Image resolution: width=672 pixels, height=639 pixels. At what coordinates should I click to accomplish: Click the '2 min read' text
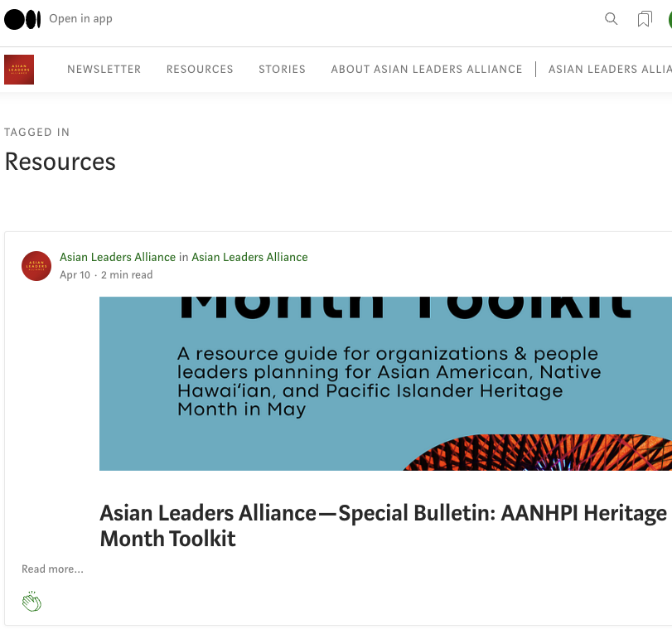click(x=127, y=274)
